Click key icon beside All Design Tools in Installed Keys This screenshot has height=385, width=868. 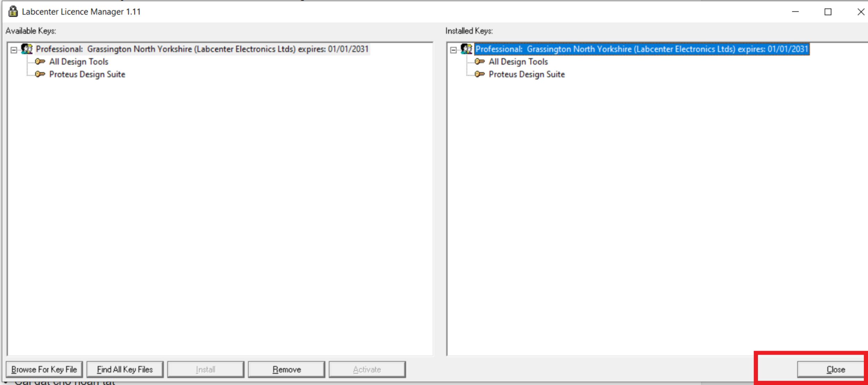[x=480, y=62]
